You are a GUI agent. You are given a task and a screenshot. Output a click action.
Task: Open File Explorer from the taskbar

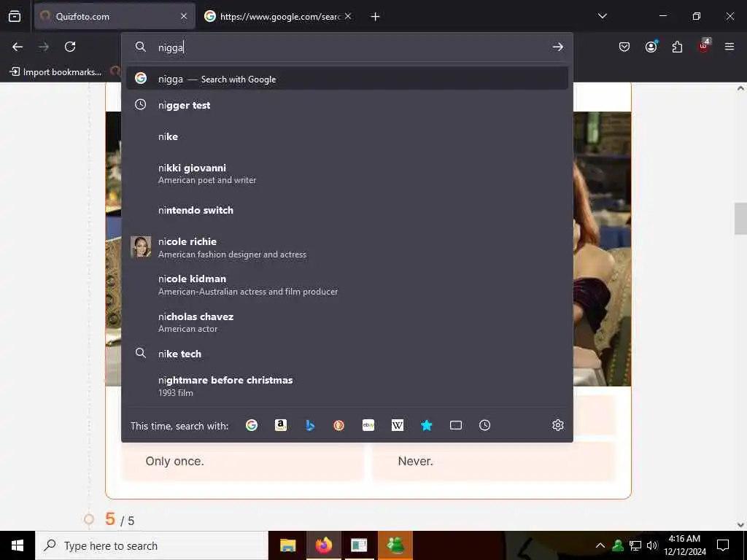click(x=287, y=545)
